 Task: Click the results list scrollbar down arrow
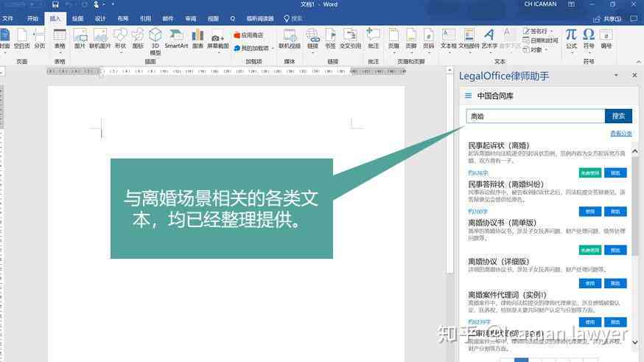[635, 342]
